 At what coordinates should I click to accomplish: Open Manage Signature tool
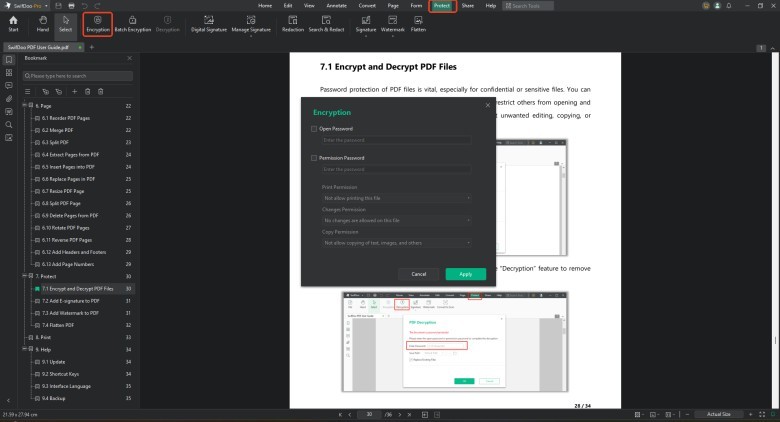251,23
